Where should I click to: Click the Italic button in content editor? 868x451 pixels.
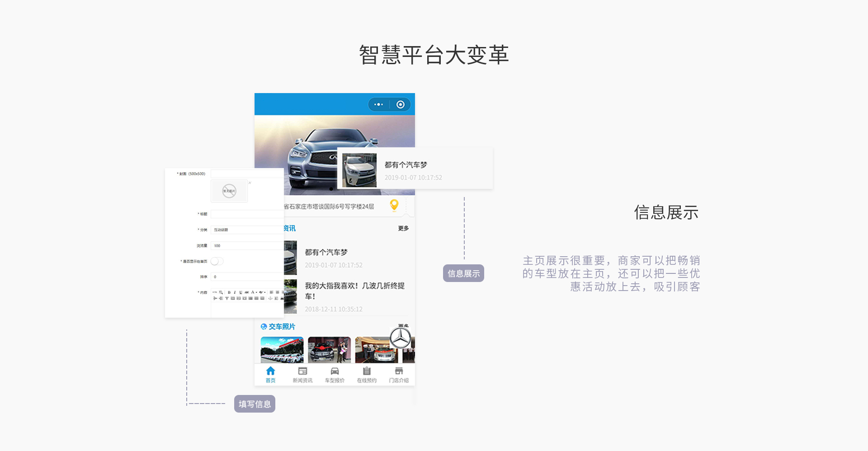235,292
